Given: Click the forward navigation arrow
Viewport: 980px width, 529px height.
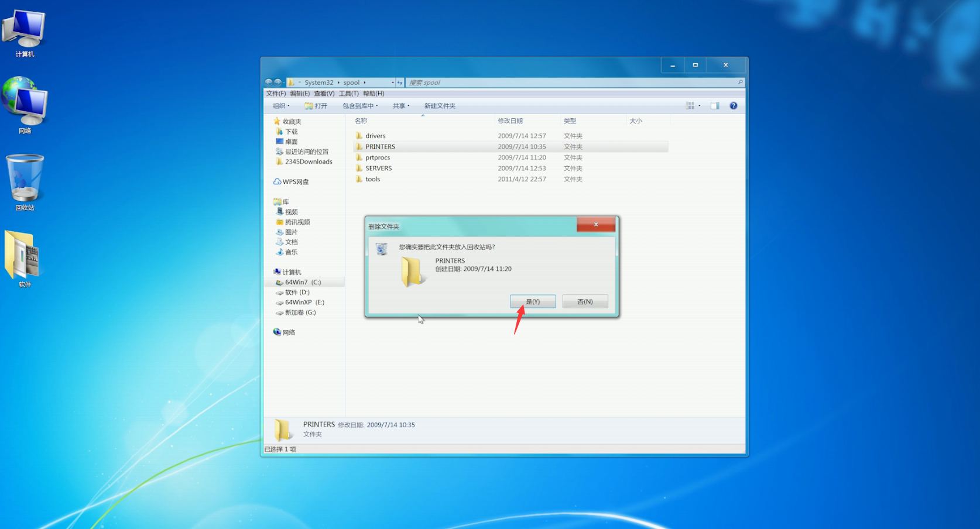Looking at the screenshot, I should (278, 83).
